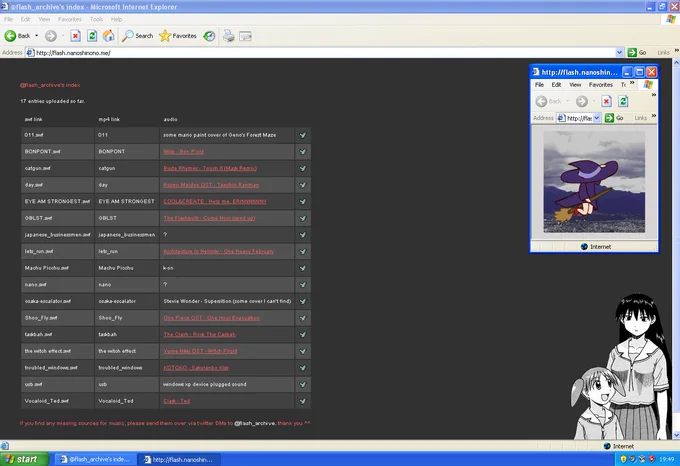Open the Edit menu in the main window
The image size is (680, 466).
pyautogui.click(x=26, y=19)
